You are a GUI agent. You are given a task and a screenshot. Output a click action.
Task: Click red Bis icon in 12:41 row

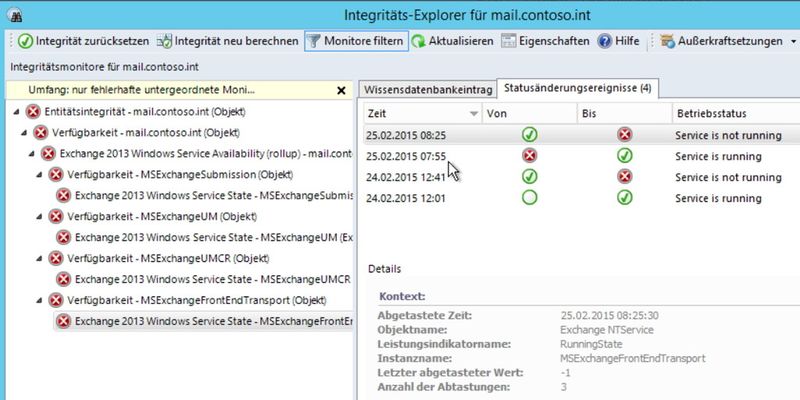click(x=624, y=177)
